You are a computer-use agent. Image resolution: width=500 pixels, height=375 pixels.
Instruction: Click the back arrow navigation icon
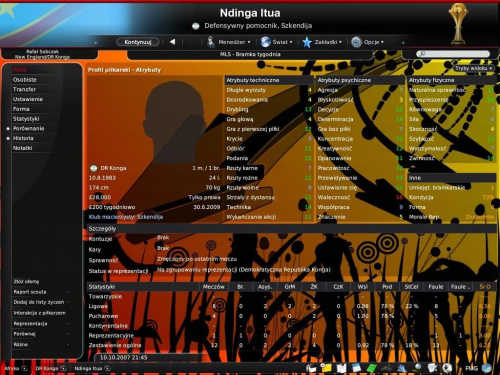coord(172,42)
